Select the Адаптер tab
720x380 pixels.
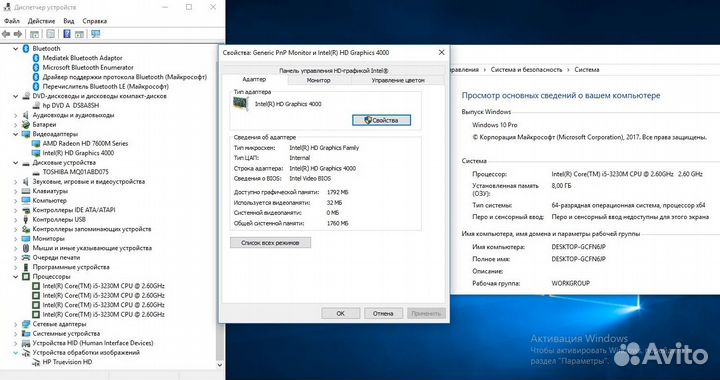(x=254, y=80)
